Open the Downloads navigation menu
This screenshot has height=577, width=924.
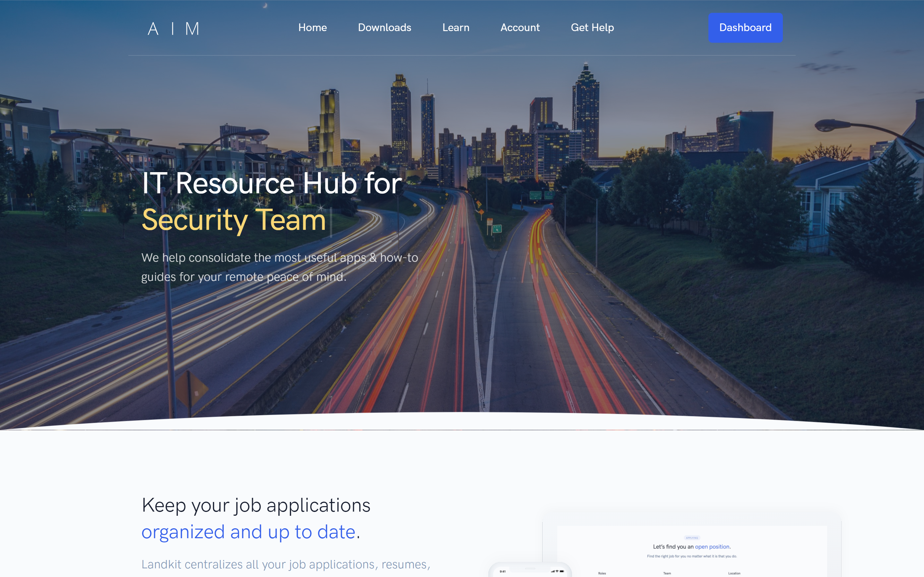384,28
